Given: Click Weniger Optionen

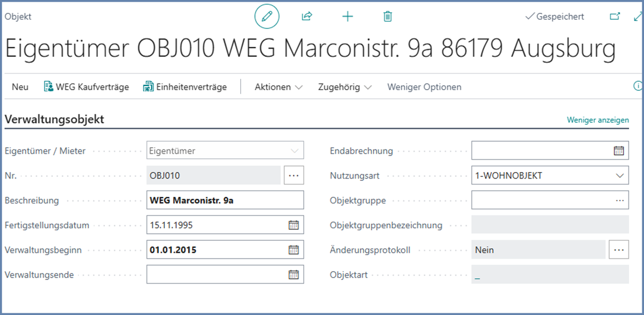Looking at the screenshot, I should (424, 87).
